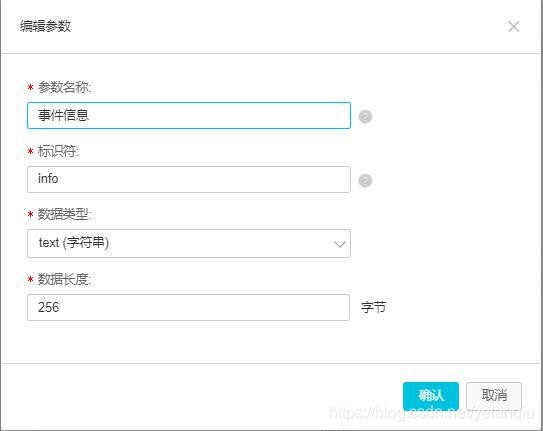This screenshot has width=543, height=431.
Task: Focus the 数据长度 field containing 256
Action: 188,307
